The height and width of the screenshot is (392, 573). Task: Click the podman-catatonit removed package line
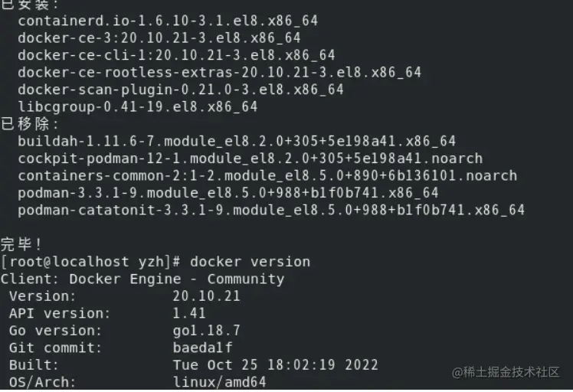270,210
